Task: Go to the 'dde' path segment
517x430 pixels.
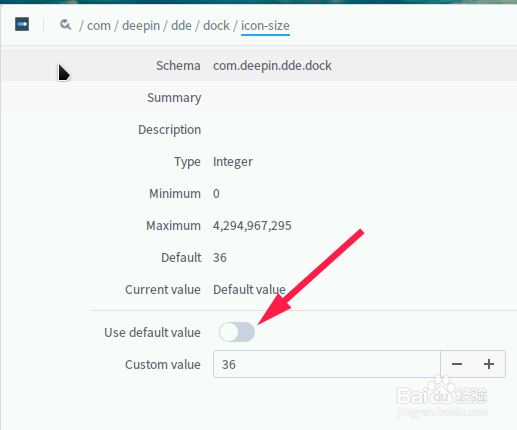Action: [181, 26]
